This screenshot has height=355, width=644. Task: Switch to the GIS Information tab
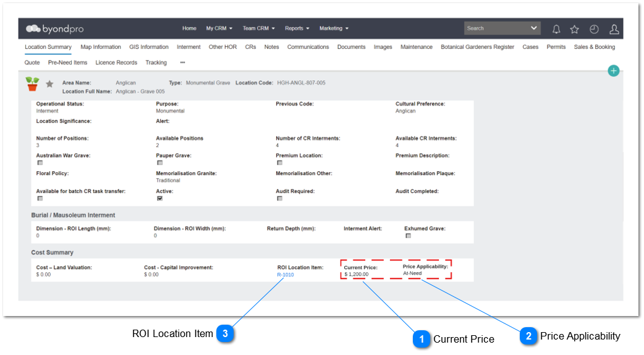(x=149, y=47)
